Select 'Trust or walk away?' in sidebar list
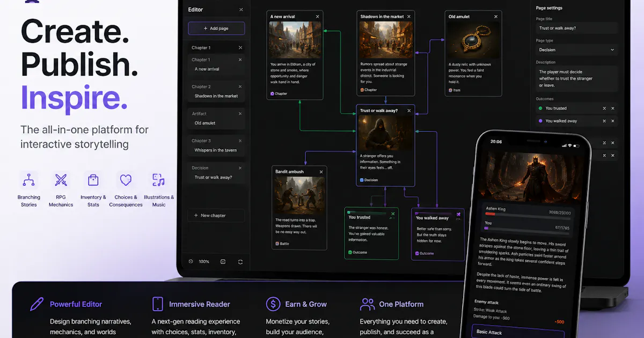The width and height of the screenshot is (644, 338). (214, 177)
